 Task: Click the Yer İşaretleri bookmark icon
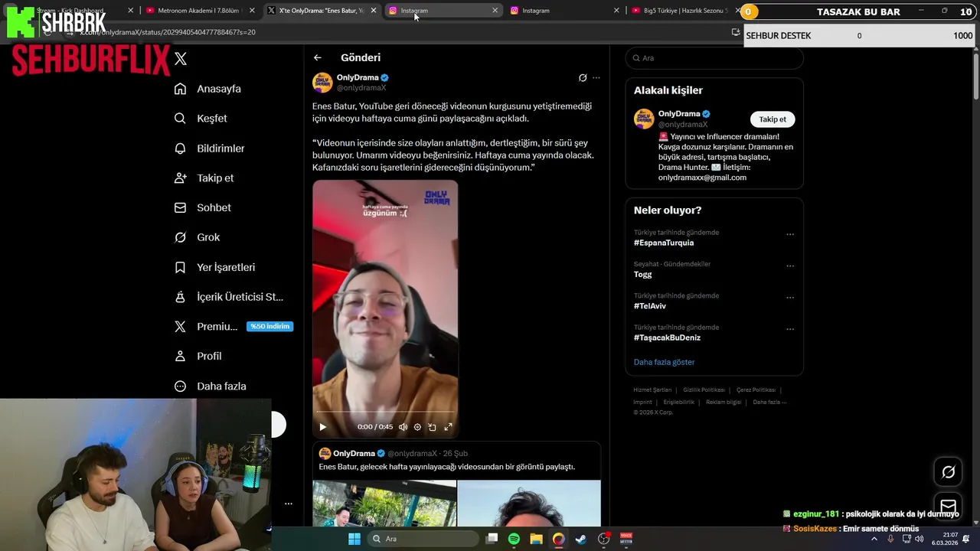pyautogui.click(x=180, y=267)
